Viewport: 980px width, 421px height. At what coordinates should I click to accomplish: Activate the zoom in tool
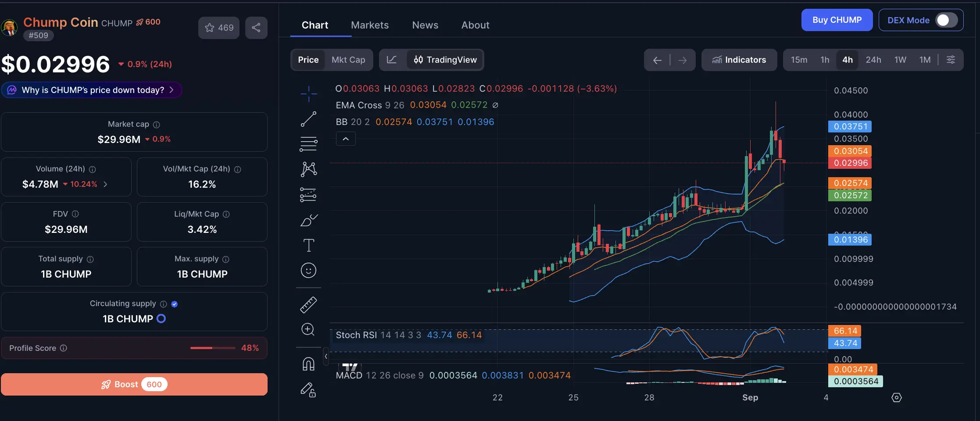coord(308,329)
